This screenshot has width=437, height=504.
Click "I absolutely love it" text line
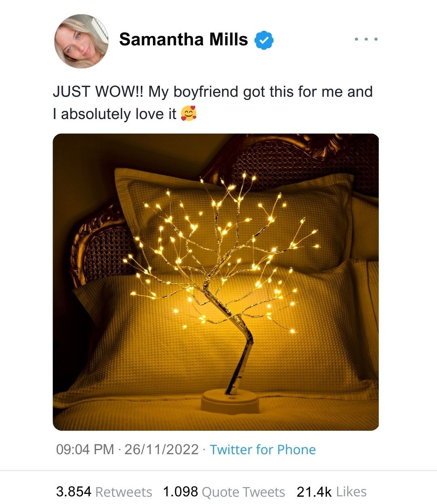[115, 114]
